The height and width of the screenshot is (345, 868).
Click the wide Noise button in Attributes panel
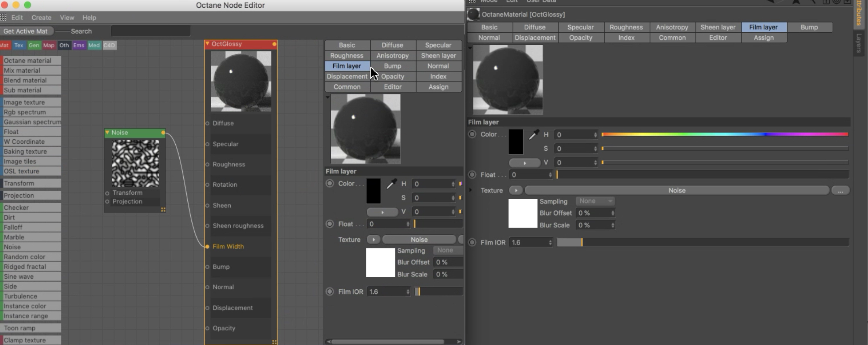[677, 190]
